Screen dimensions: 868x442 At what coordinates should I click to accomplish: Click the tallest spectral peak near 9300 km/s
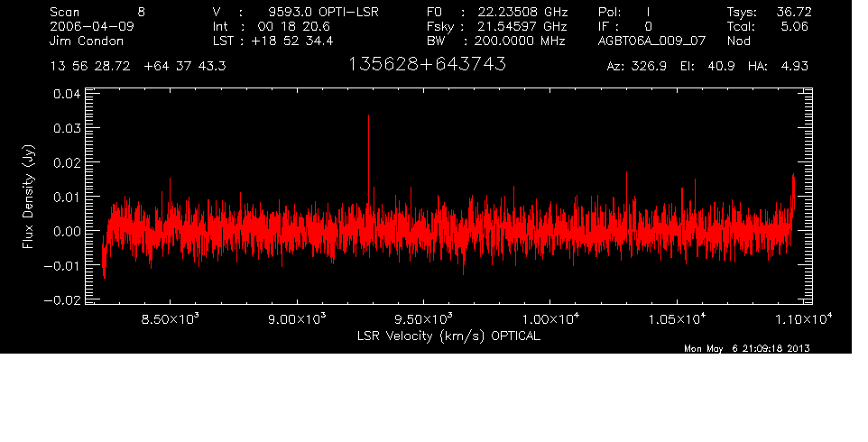click(368, 117)
